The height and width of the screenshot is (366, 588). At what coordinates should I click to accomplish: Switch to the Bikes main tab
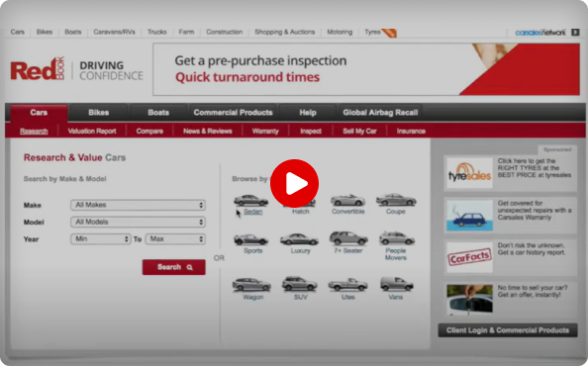99,113
